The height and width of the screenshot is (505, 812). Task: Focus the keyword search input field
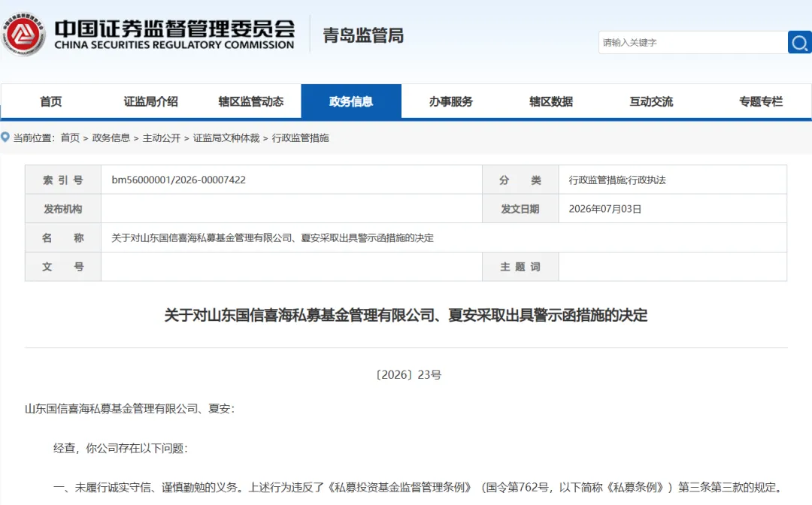(x=693, y=42)
